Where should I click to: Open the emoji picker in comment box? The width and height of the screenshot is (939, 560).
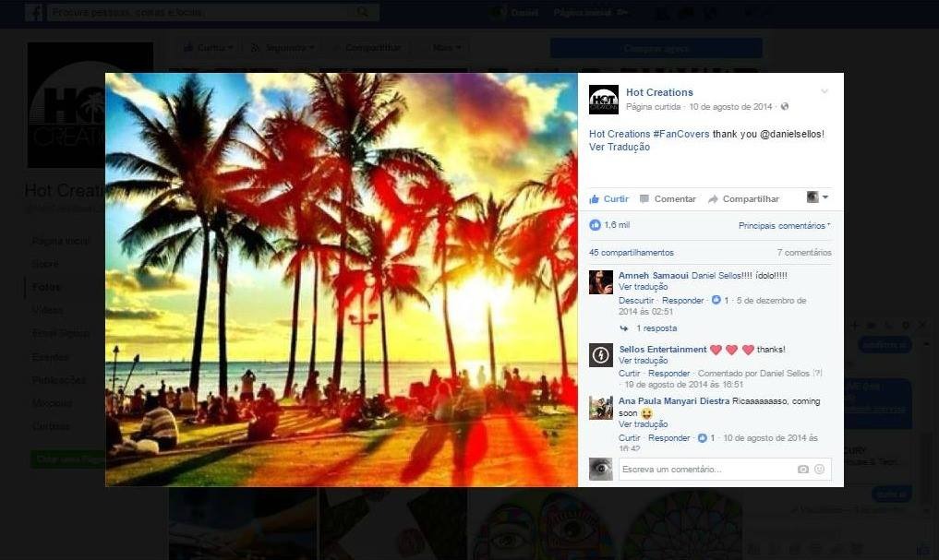[819, 470]
